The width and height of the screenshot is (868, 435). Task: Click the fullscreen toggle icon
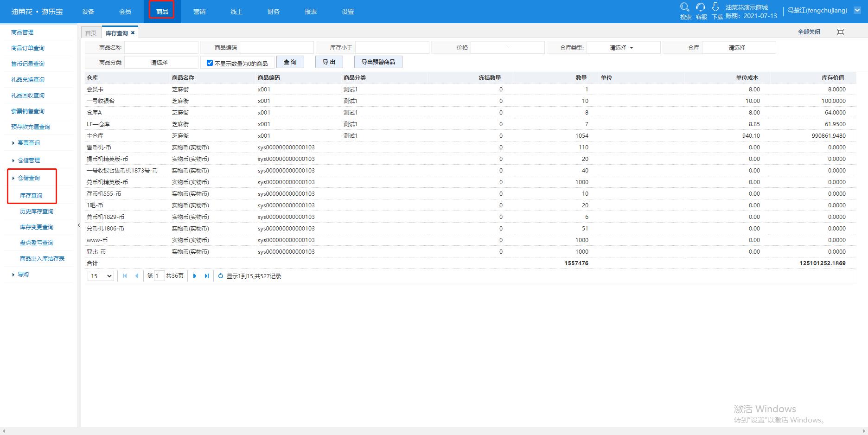(841, 32)
